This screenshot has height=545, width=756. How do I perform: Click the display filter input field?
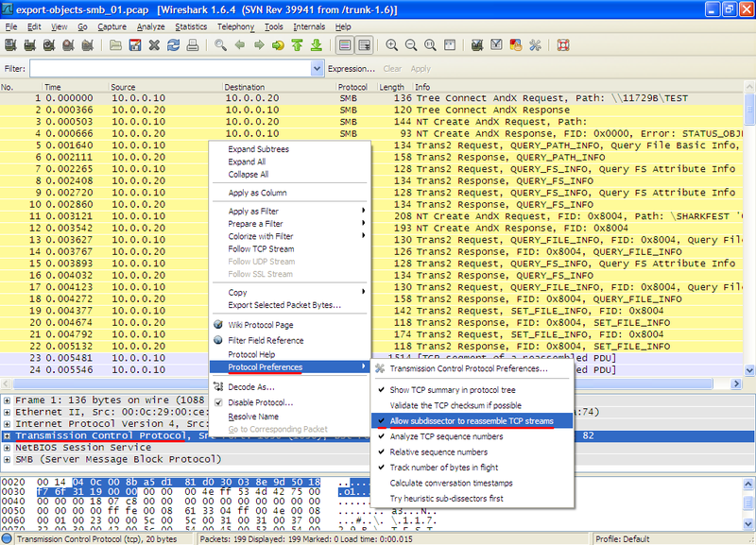(x=171, y=69)
